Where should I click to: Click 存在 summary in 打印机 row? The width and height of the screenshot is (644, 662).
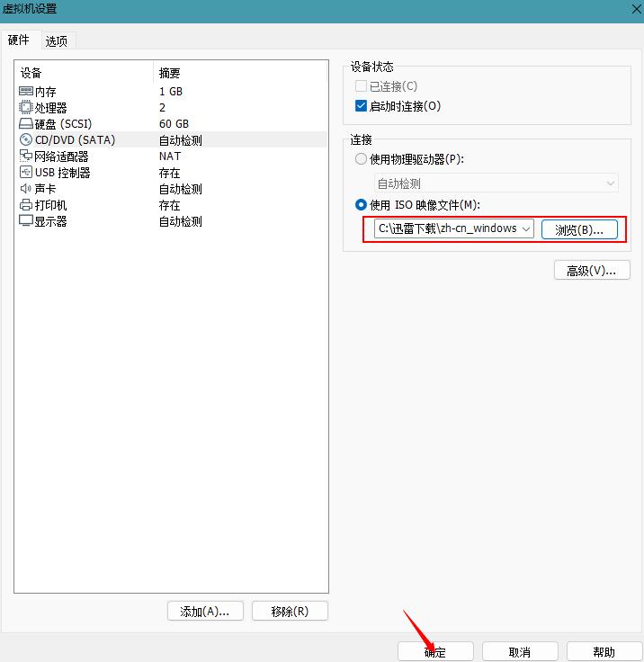pyautogui.click(x=169, y=205)
